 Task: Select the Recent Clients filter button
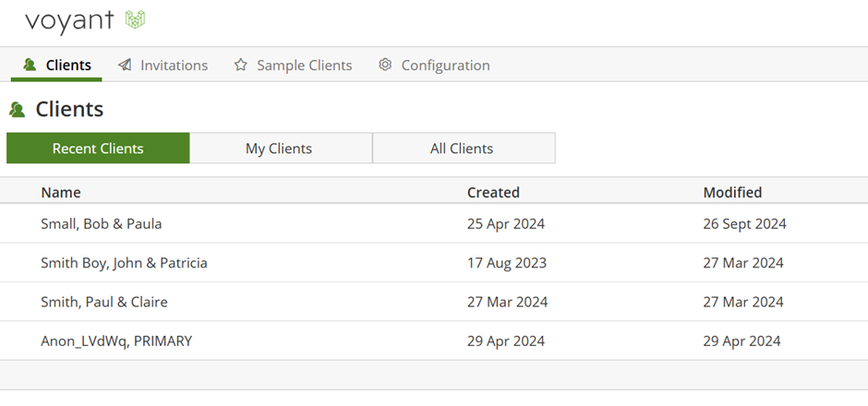click(x=98, y=149)
